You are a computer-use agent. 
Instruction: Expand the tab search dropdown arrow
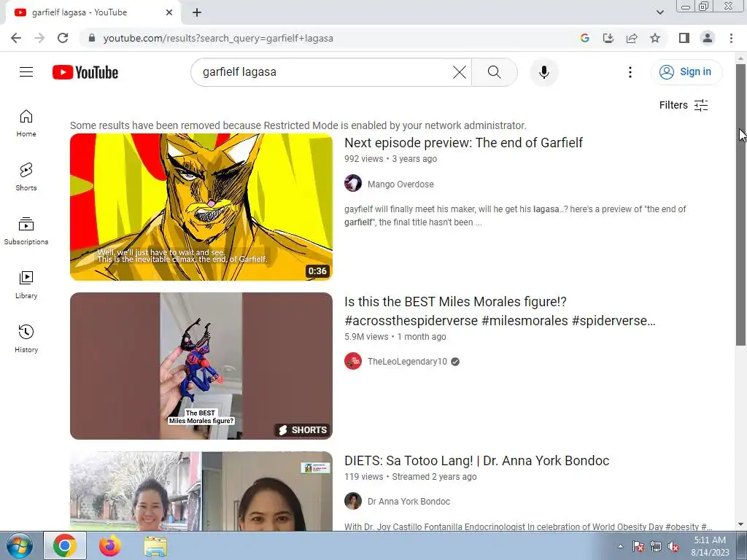(659, 12)
